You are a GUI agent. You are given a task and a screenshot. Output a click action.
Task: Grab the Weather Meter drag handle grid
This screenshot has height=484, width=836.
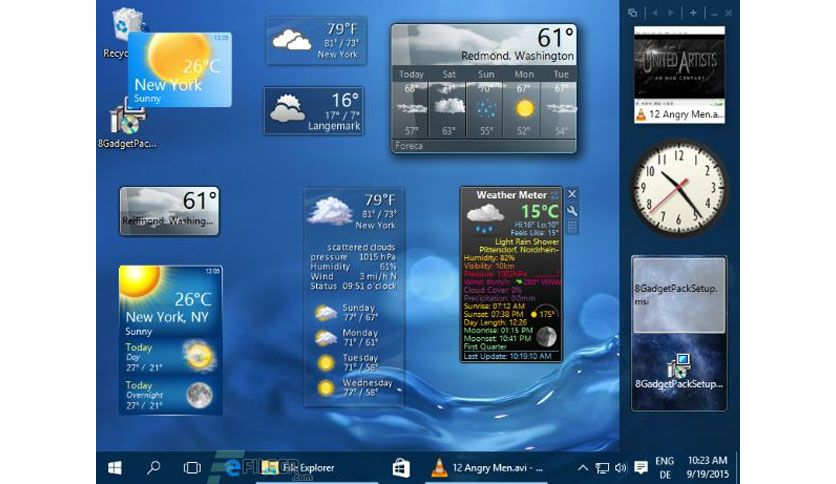572,227
